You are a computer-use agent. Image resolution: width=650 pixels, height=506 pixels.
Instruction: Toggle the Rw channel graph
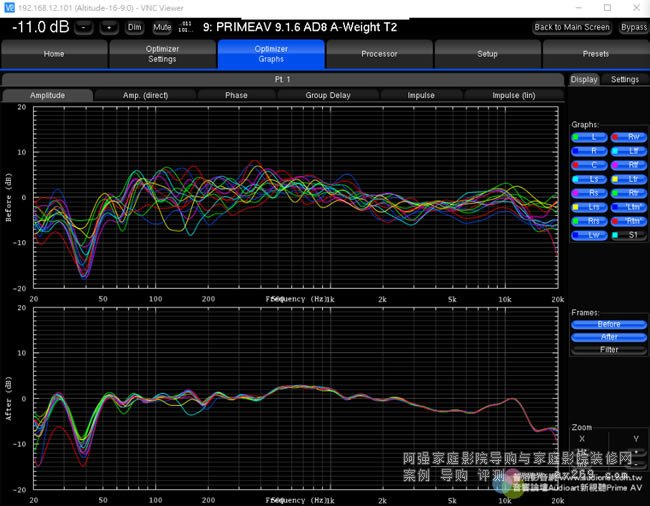pos(628,137)
